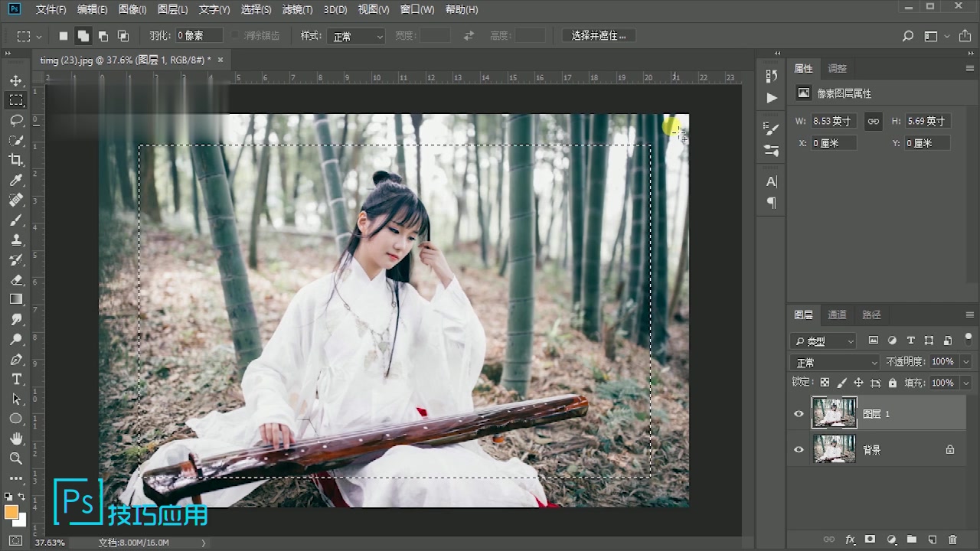Click the trash icon to delete layer
Viewport: 980px width, 551px height.
pos(952,540)
